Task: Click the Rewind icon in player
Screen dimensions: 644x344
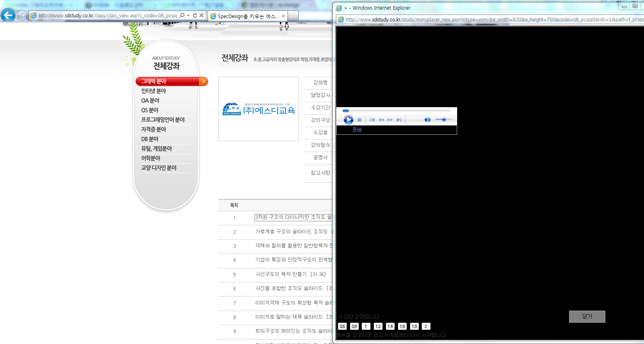Action: pos(381,119)
